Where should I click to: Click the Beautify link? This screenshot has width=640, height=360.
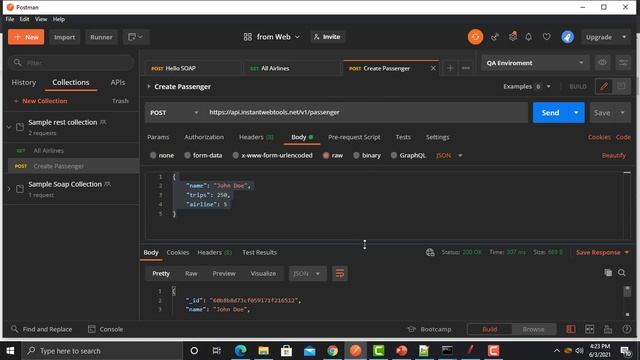[x=613, y=156]
